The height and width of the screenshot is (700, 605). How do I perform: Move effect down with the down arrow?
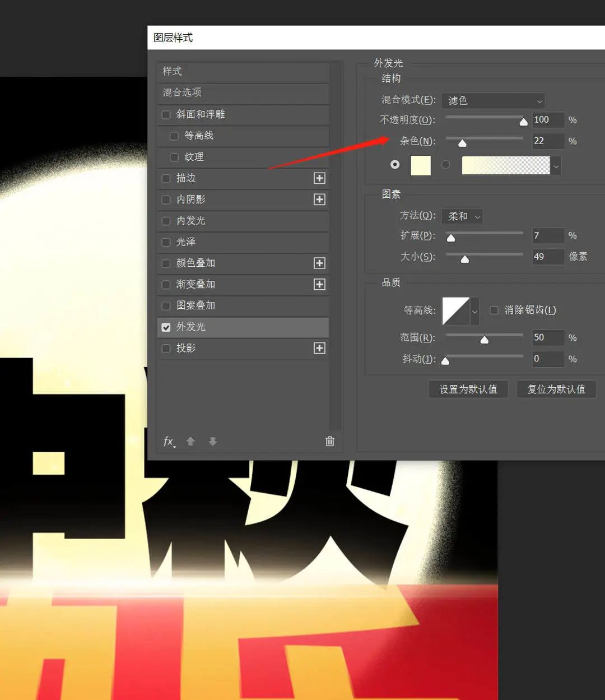(x=213, y=442)
